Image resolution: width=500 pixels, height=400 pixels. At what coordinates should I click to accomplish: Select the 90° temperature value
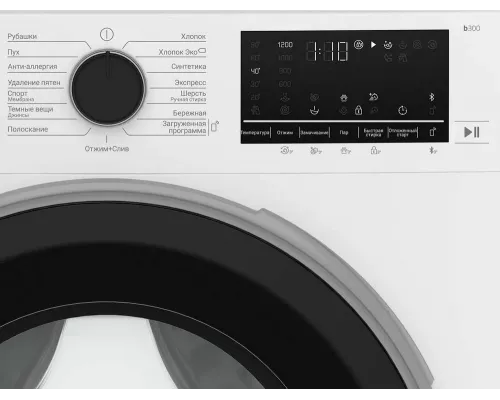point(255,45)
